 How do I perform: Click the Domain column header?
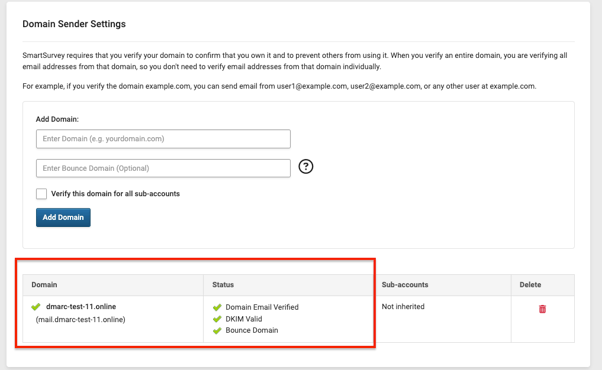pos(44,285)
